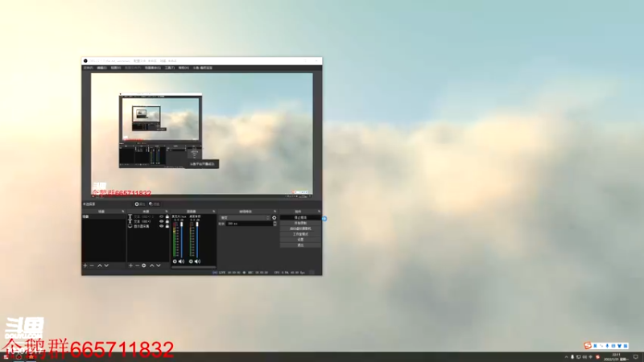Viewport: 644px width, 362px height.
Task: Adjust second channel volume slider
Action: click(x=197, y=240)
